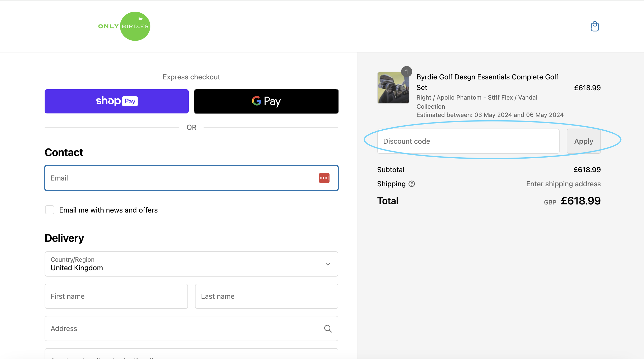Image resolution: width=644 pixels, height=359 pixels.
Task: Click the Shop Pay express checkout button
Action: click(x=117, y=101)
